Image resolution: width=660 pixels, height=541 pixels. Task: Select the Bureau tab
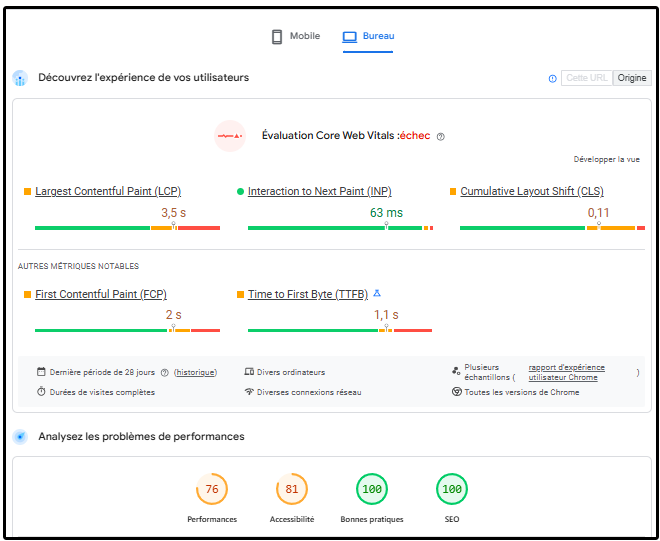coord(368,37)
